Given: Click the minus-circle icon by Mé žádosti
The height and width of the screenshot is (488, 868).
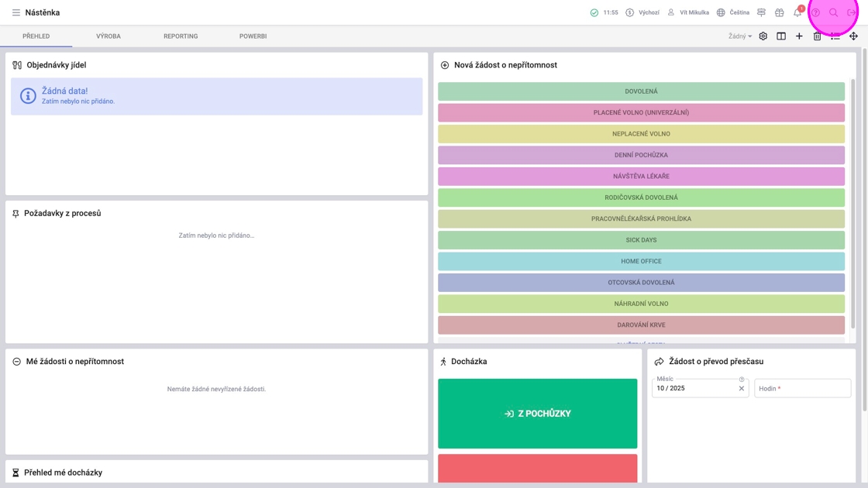Looking at the screenshot, I should [16, 361].
